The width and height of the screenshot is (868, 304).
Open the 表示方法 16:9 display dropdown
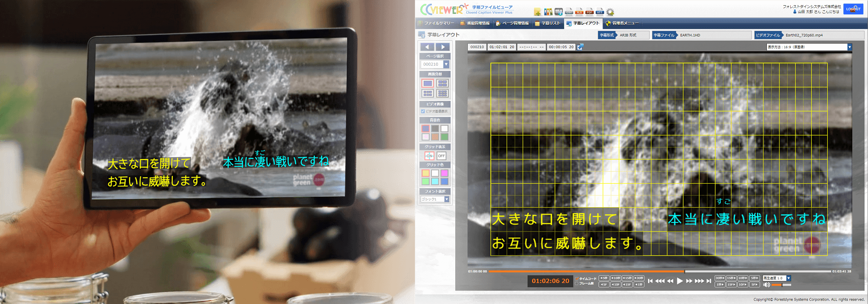click(x=809, y=47)
